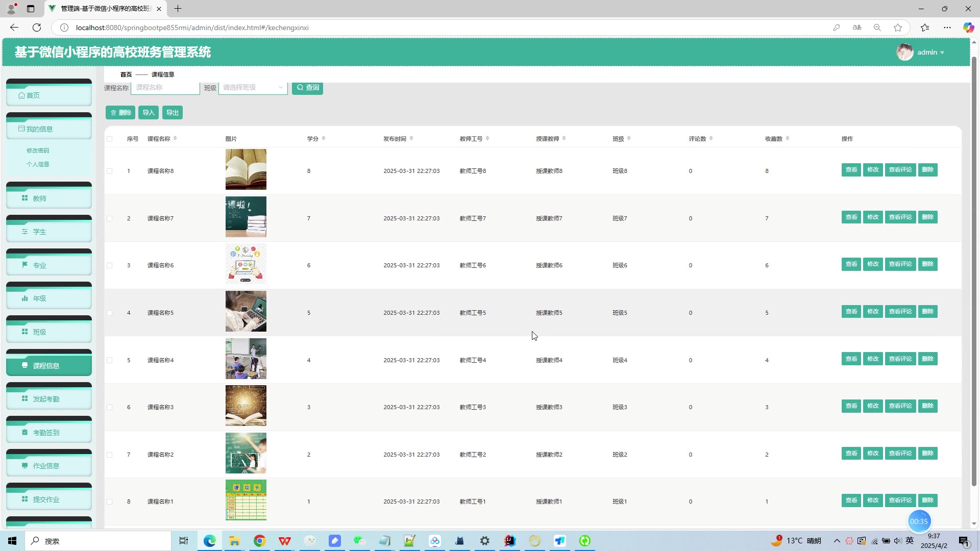The height and width of the screenshot is (551, 980).
Task: Click the translate icon in address bar
Action: 857,28
